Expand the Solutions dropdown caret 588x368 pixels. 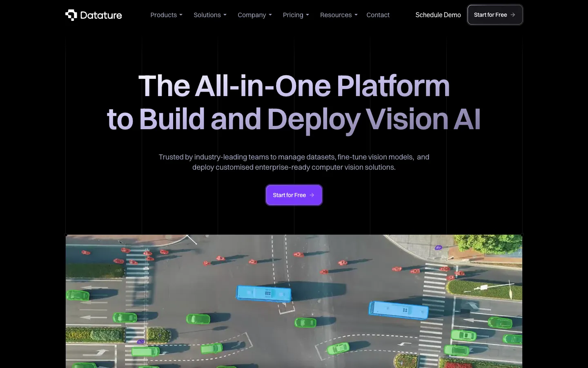225,15
